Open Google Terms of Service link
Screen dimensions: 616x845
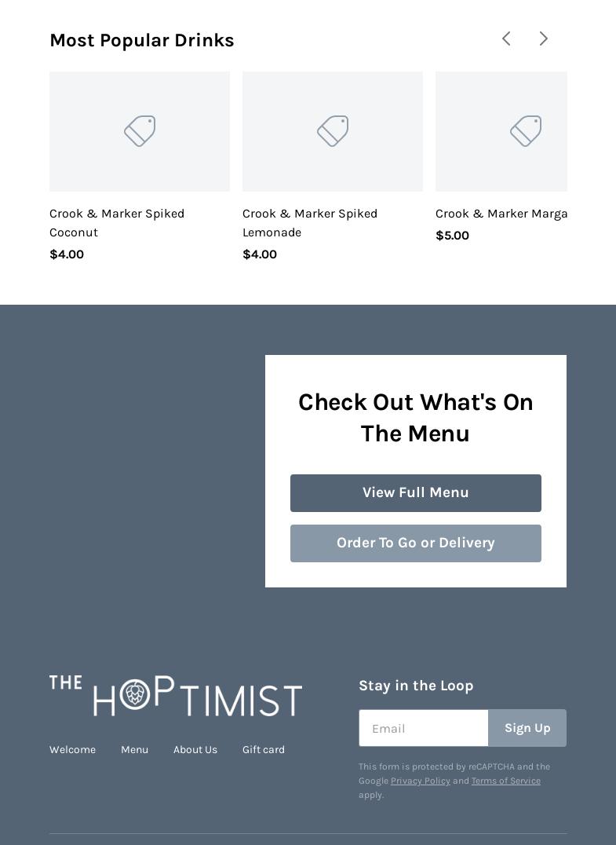coord(505,781)
